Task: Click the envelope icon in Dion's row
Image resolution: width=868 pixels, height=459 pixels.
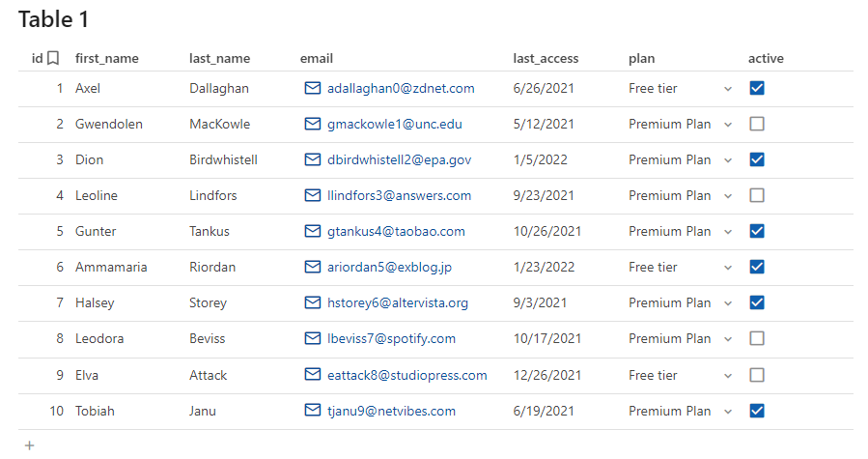Action: (312, 159)
